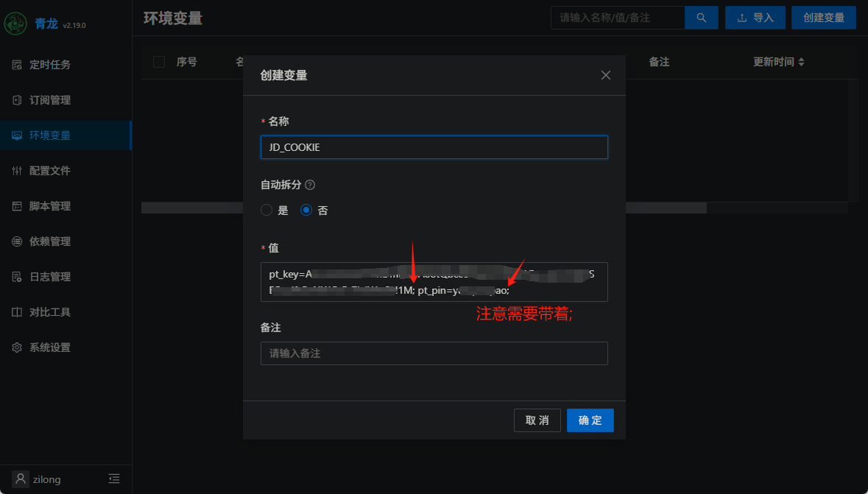Click the horizontal scrollbar under the table
Screen dimensions: 868x494
[423, 208]
